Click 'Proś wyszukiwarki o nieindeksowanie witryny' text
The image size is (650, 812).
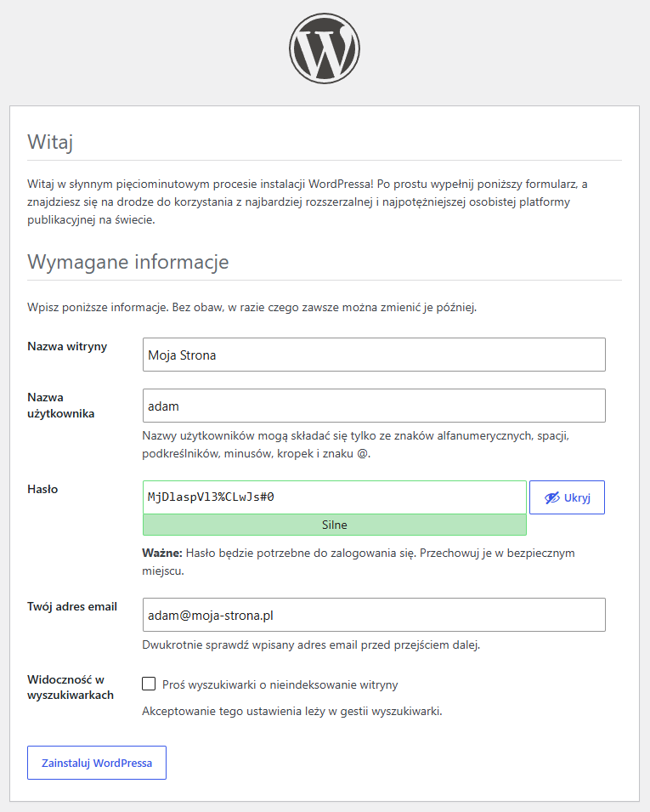(280, 684)
